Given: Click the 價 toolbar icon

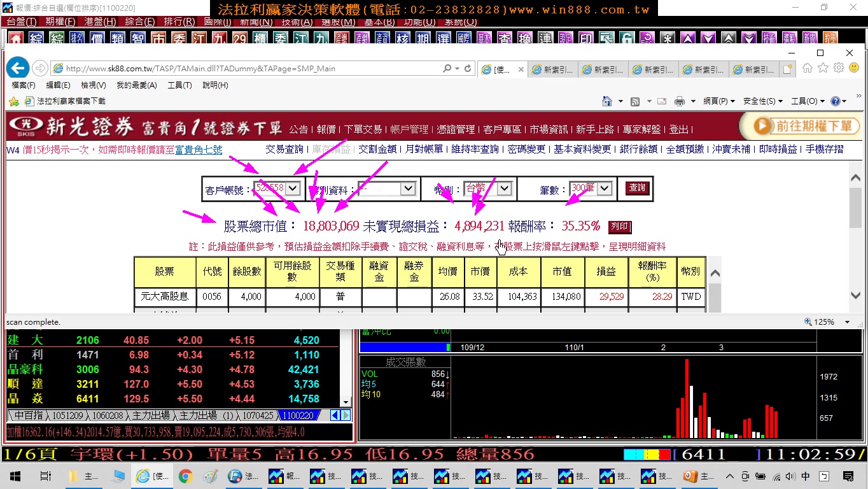Looking at the screenshot, I should [97, 39].
